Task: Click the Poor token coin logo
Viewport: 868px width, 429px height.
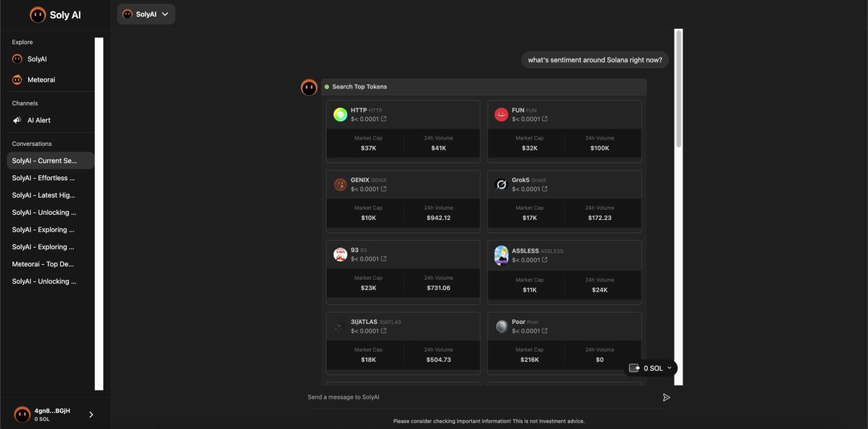Action: [x=501, y=326]
